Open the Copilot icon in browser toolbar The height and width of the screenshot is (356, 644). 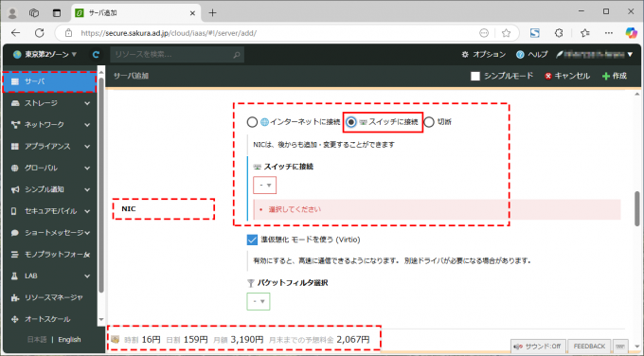[631, 33]
